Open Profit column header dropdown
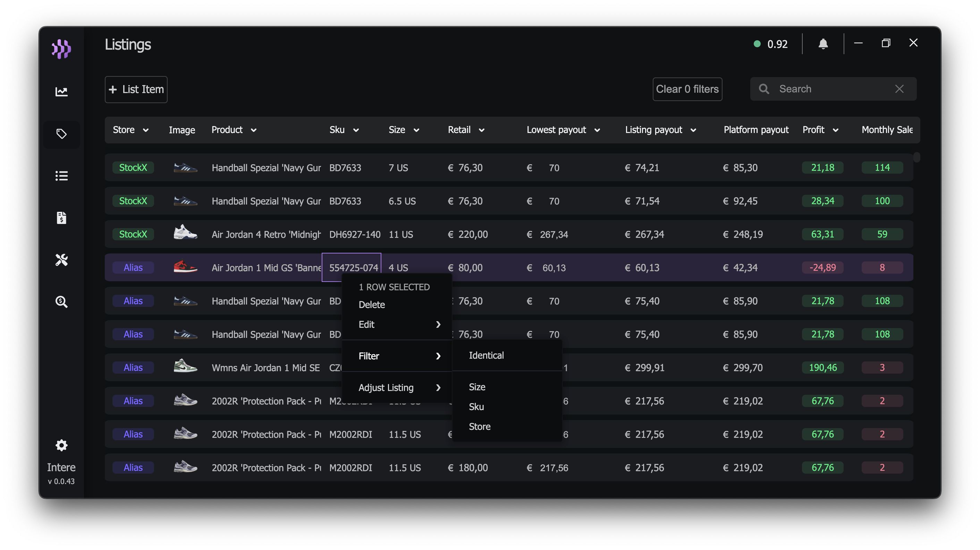The width and height of the screenshot is (980, 550). [x=835, y=130]
